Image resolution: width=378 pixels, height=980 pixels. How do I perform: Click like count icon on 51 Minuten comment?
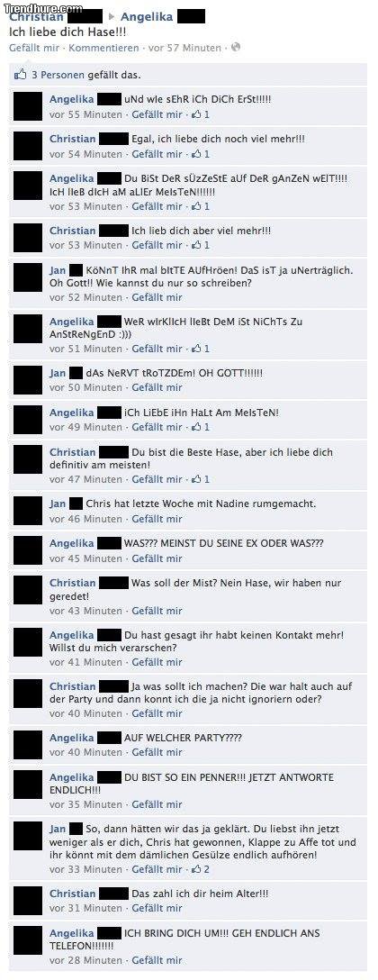[200, 348]
